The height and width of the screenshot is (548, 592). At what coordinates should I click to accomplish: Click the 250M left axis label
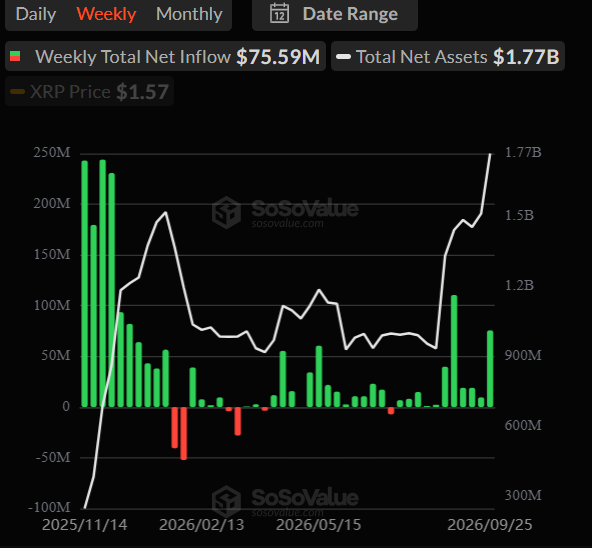point(52,153)
